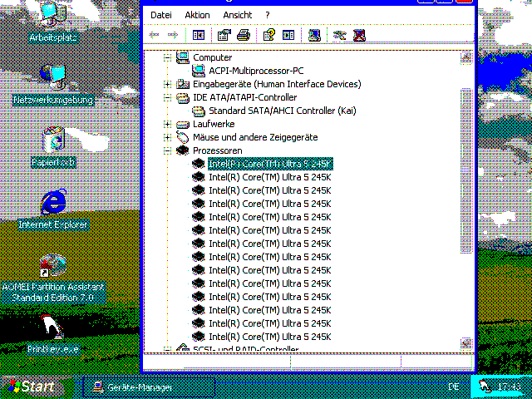Click the Standard SATA/AHCI Controller device icon
Viewport: 532px width, 399px height.
point(199,111)
